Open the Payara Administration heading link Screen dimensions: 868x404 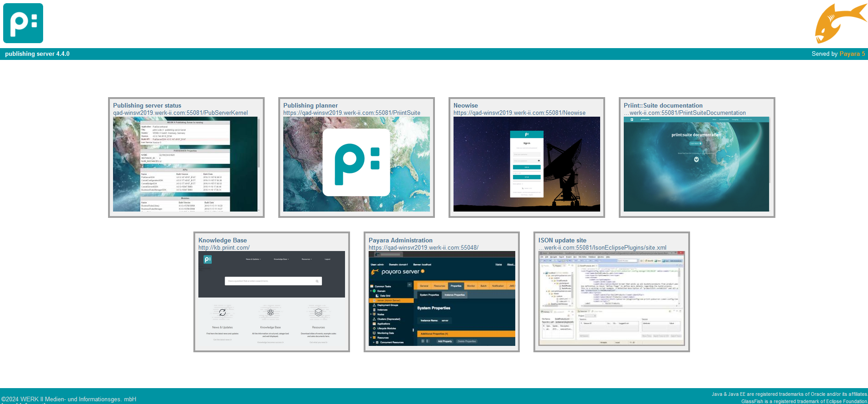click(x=400, y=240)
